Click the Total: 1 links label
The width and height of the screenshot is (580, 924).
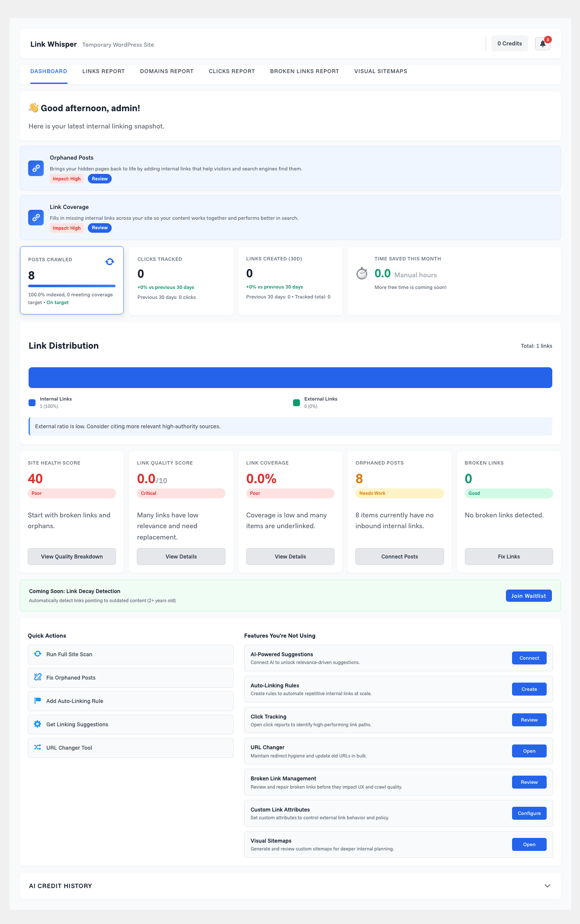point(536,346)
